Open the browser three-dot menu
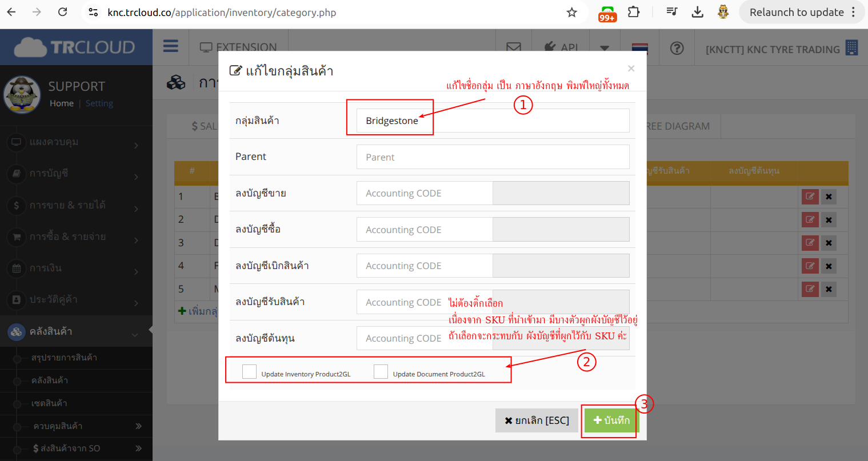The height and width of the screenshot is (461, 868). (x=854, y=12)
